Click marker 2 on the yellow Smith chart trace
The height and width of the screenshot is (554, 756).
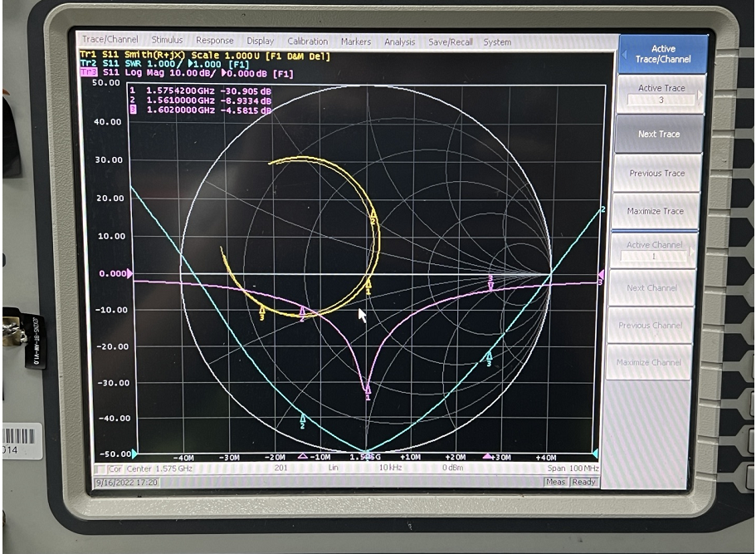point(373,216)
